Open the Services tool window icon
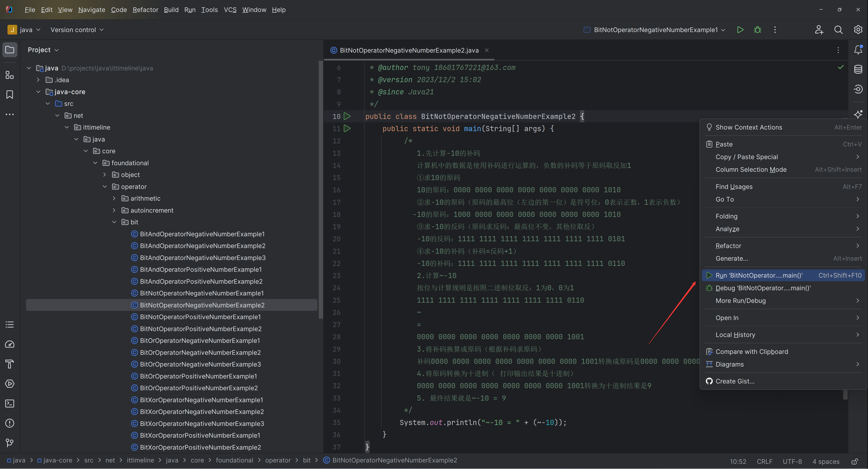 pos(10,383)
